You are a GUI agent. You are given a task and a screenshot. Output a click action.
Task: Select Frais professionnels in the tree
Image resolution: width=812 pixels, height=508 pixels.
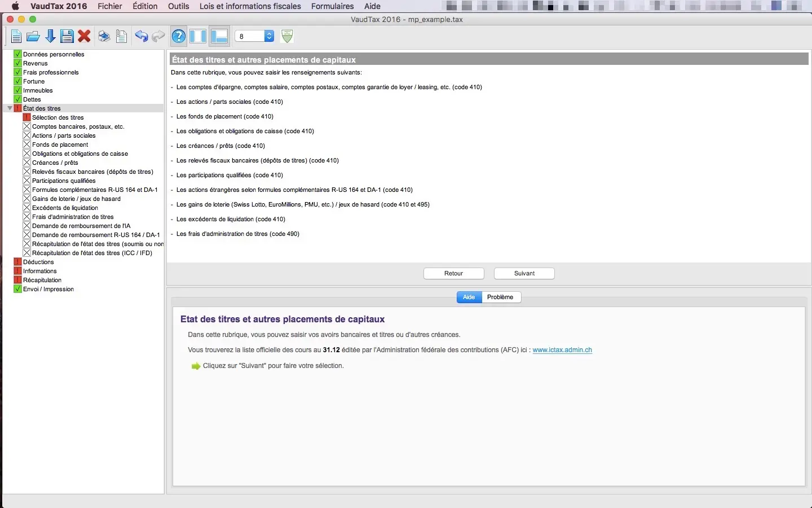pos(51,72)
